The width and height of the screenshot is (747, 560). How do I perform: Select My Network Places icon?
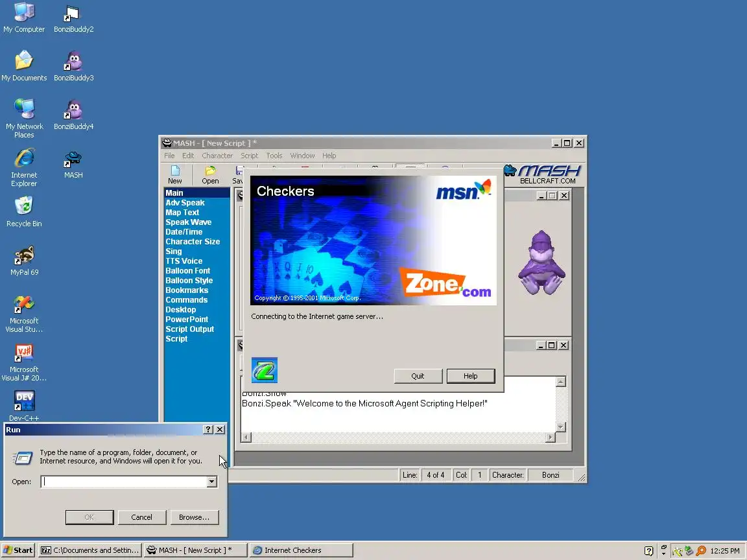tap(24, 118)
